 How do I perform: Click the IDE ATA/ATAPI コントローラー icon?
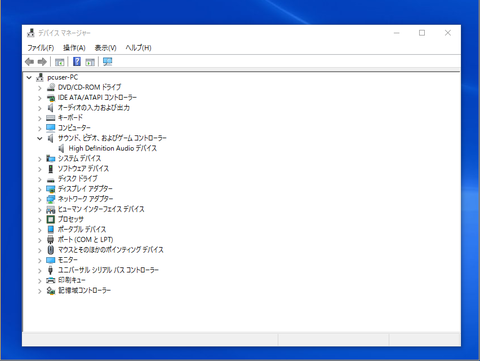point(51,98)
